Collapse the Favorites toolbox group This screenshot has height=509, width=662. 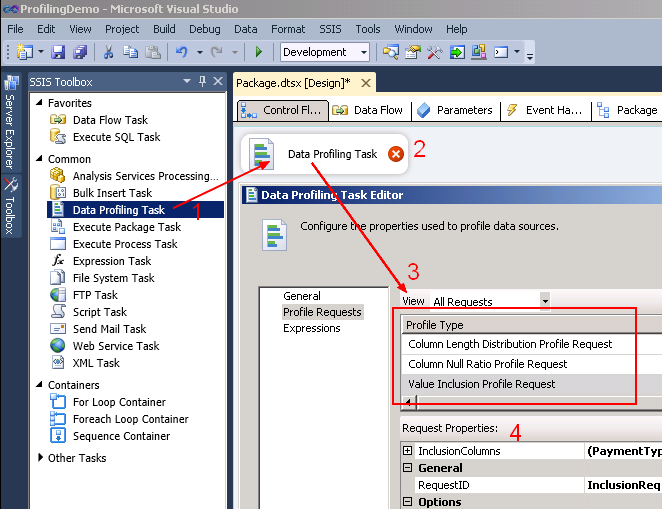39,103
